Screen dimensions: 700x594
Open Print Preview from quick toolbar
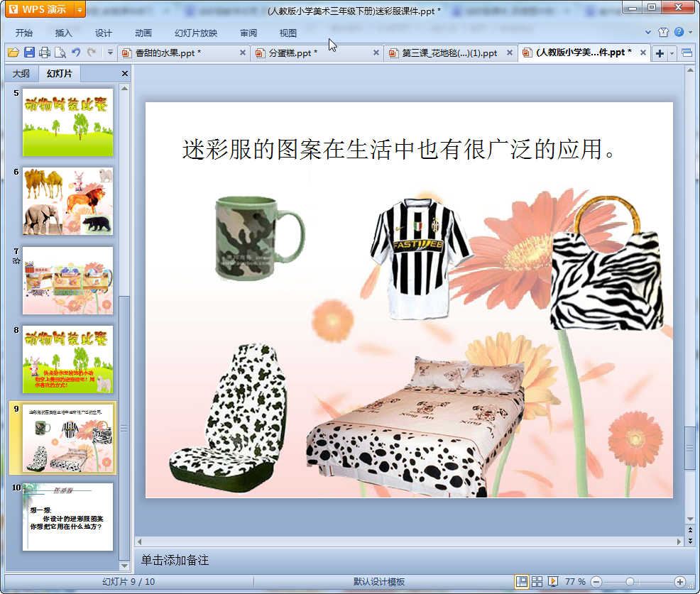[x=60, y=53]
